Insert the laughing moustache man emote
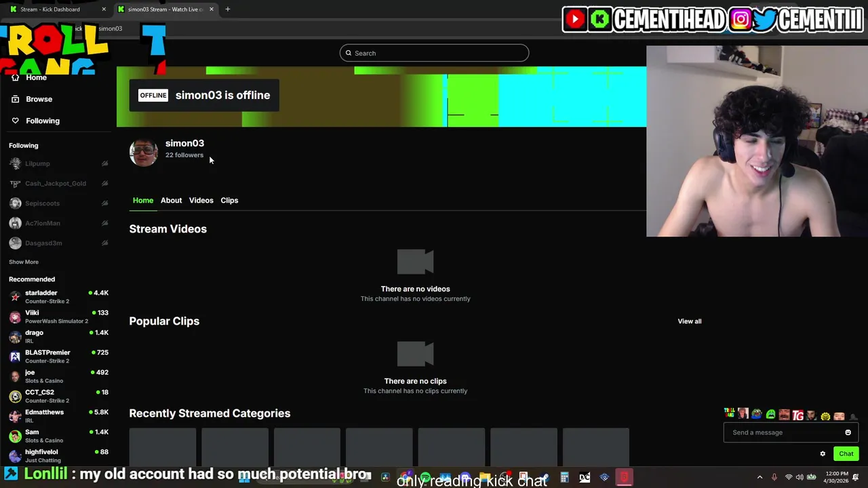The height and width of the screenshot is (488, 868). 784,415
